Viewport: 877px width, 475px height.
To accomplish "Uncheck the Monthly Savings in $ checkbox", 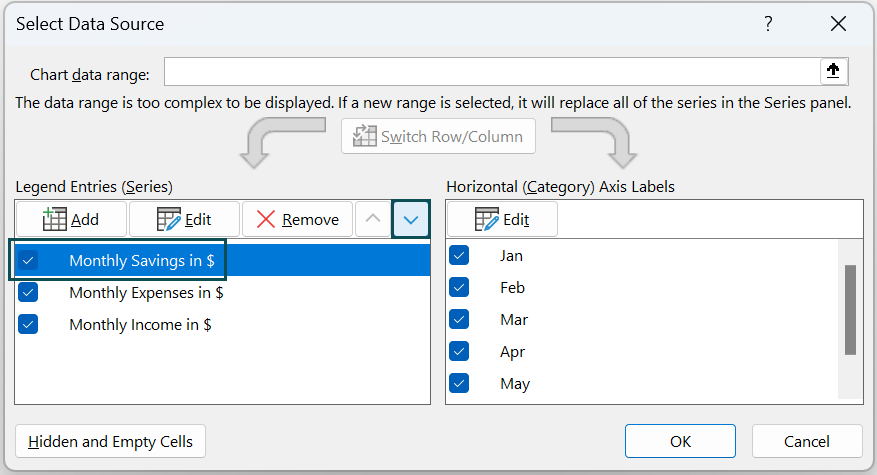I will coord(28,260).
